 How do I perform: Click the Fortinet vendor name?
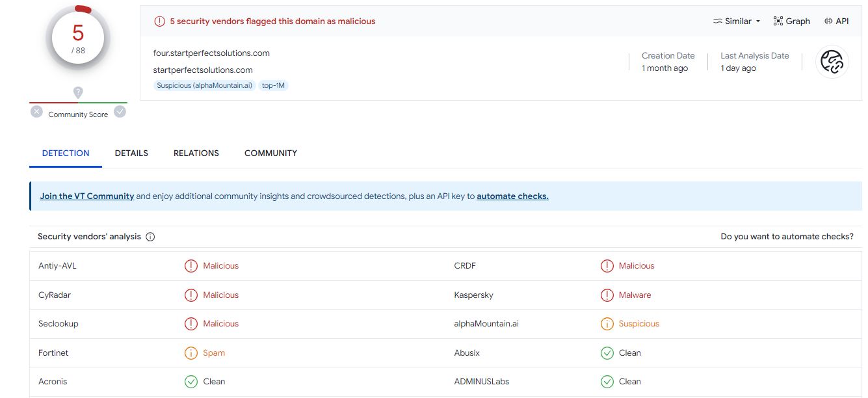pyautogui.click(x=53, y=353)
